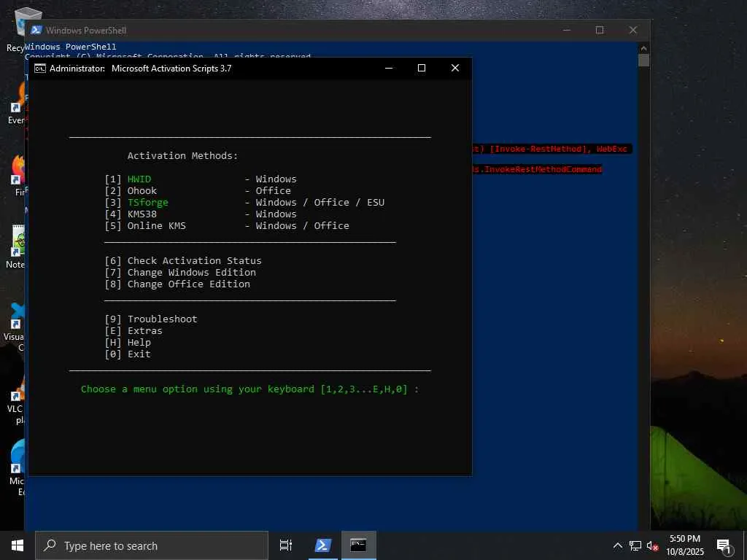
Task: Click the taskbar search box
Action: point(152,545)
